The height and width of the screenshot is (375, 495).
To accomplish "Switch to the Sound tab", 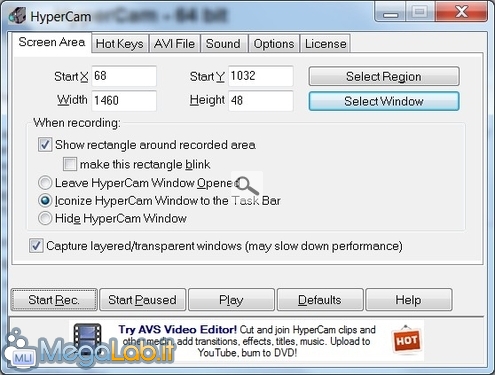I will tap(223, 44).
